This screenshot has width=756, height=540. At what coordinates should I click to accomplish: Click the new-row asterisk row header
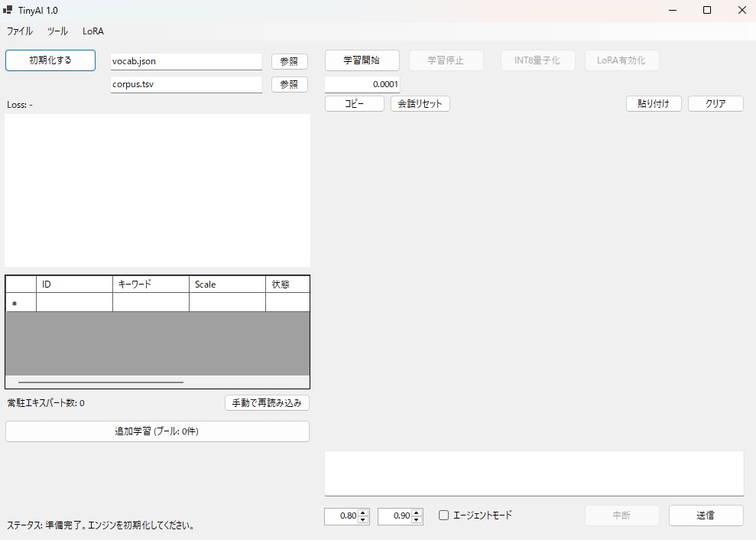pos(21,303)
